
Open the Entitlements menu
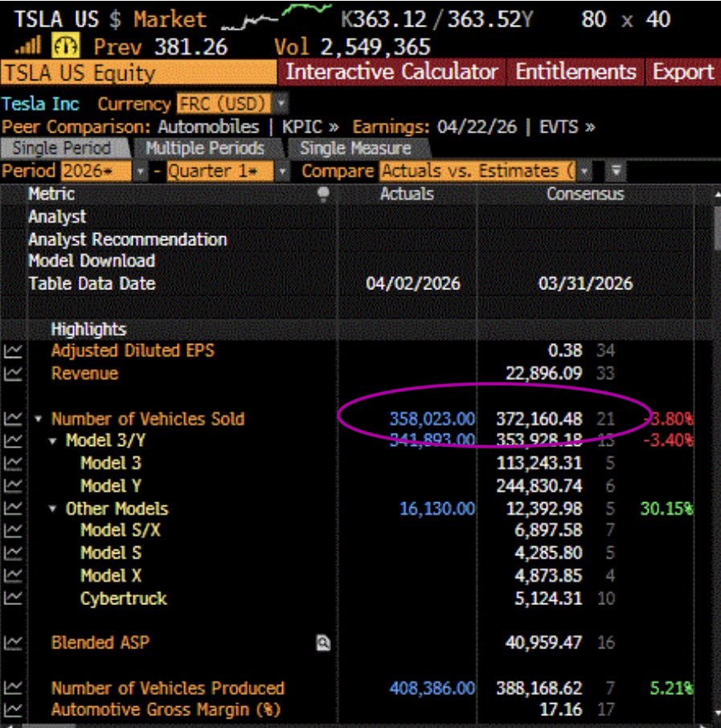click(x=576, y=72)
